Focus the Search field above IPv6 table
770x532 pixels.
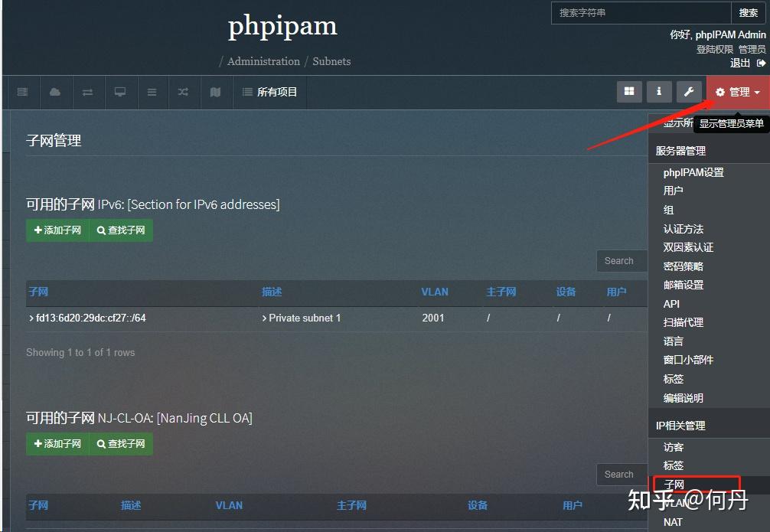tap(622, 261)
